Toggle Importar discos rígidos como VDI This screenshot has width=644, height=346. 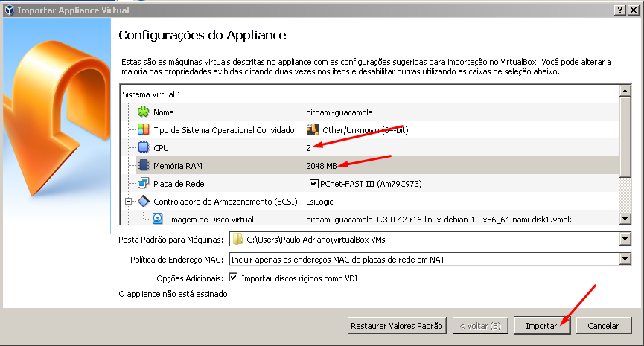coord(233,277)
